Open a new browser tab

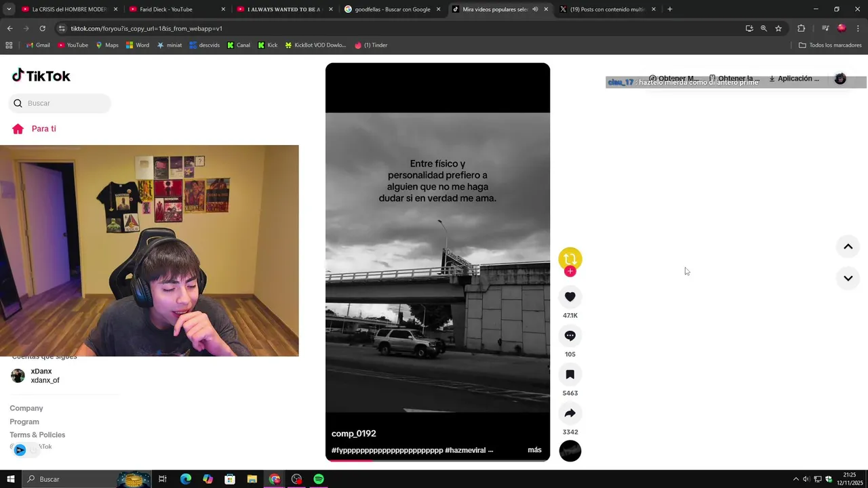coord(670,9)
